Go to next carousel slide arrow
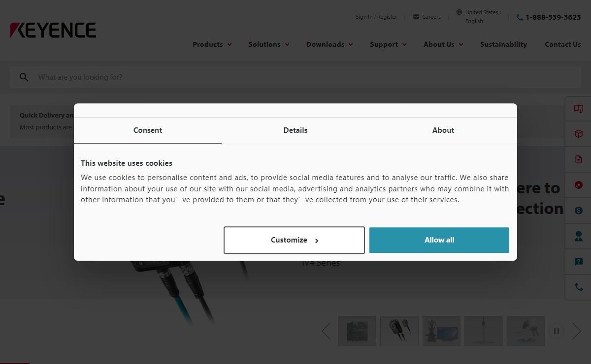Screen dimensions: 591x364 (577, 331)
